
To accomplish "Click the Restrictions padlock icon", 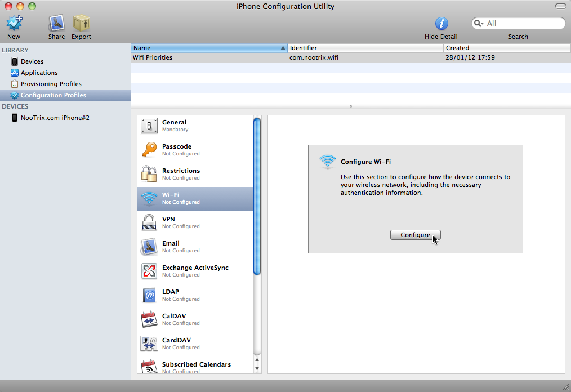I will (149, 174).
